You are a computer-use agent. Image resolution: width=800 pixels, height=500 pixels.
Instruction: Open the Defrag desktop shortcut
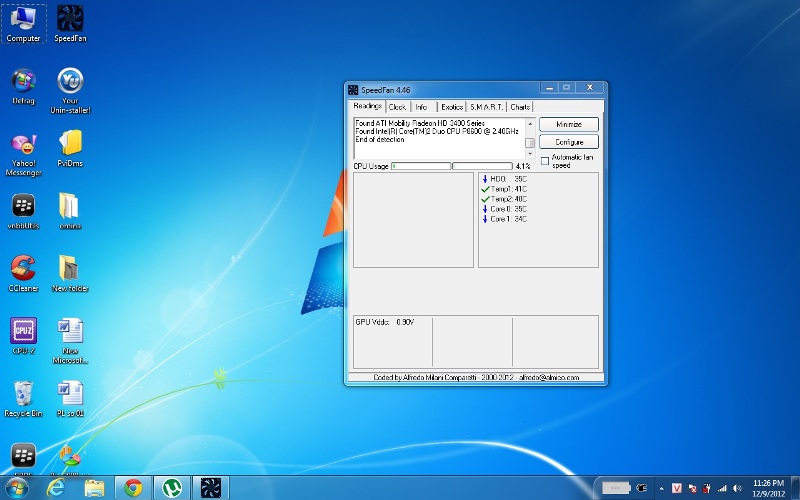click(23, 82)
